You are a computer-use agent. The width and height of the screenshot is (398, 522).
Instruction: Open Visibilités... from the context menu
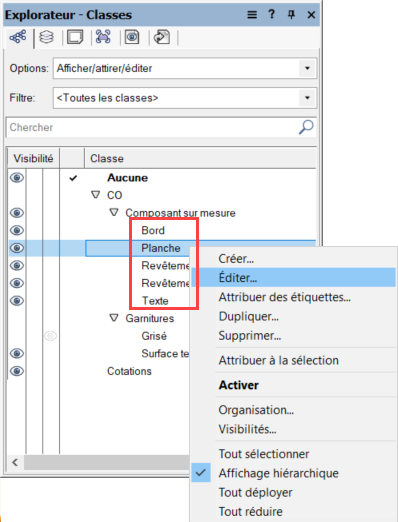(247, 429)
